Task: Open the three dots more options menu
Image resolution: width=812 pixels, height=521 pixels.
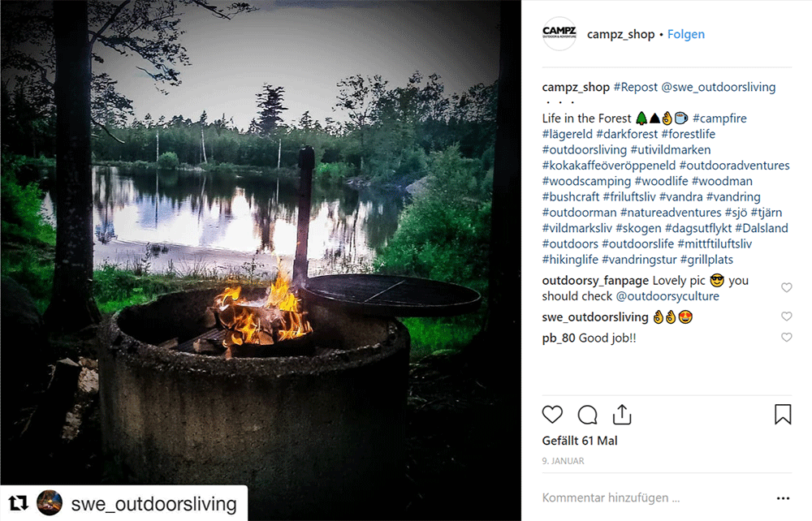Action: (x=783, y=498)
